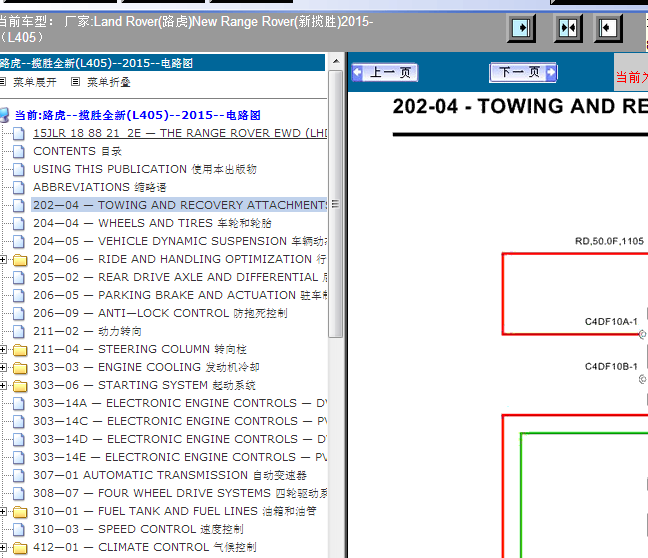Expand the 303-06 Starting System folder
Image resolution: width=648 pixels, height=558 pixels.
(3, 386)
